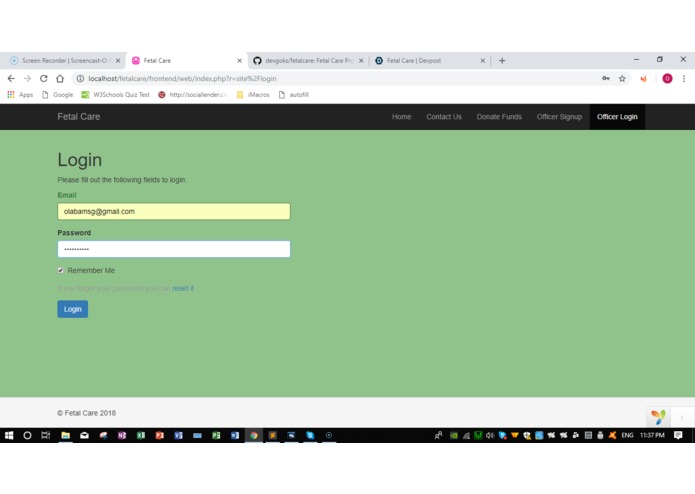
Task: Click the Yii debug toolbar logo
Action: point(658,417)
